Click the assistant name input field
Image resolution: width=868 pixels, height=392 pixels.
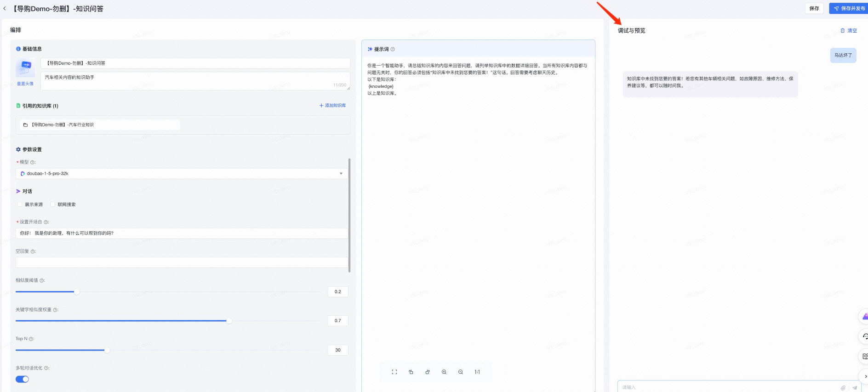coord(195,63)
